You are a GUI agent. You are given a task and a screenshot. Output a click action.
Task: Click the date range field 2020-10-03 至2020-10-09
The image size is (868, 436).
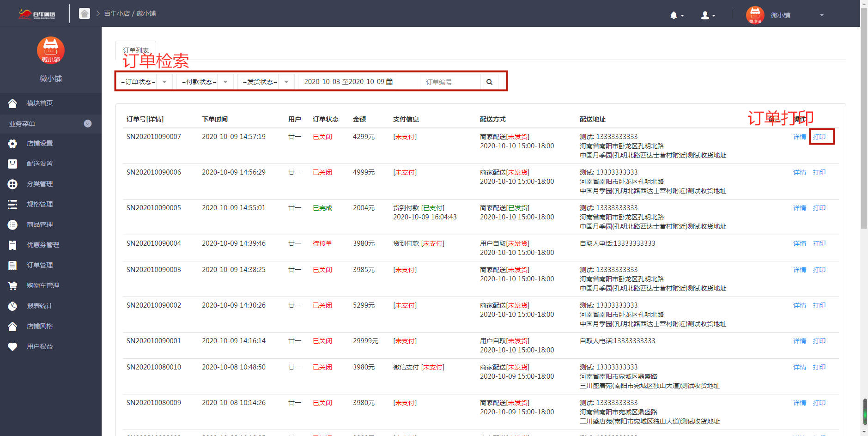(348, 82)
